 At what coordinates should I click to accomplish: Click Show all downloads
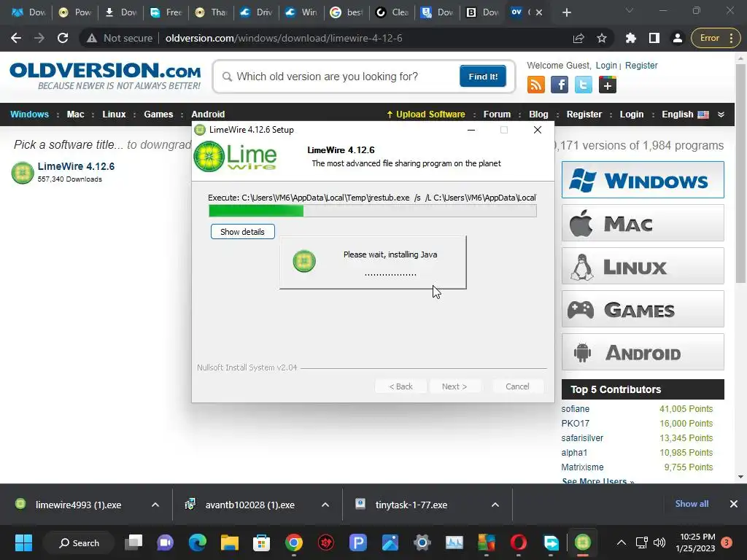click(x=692, y=504)
